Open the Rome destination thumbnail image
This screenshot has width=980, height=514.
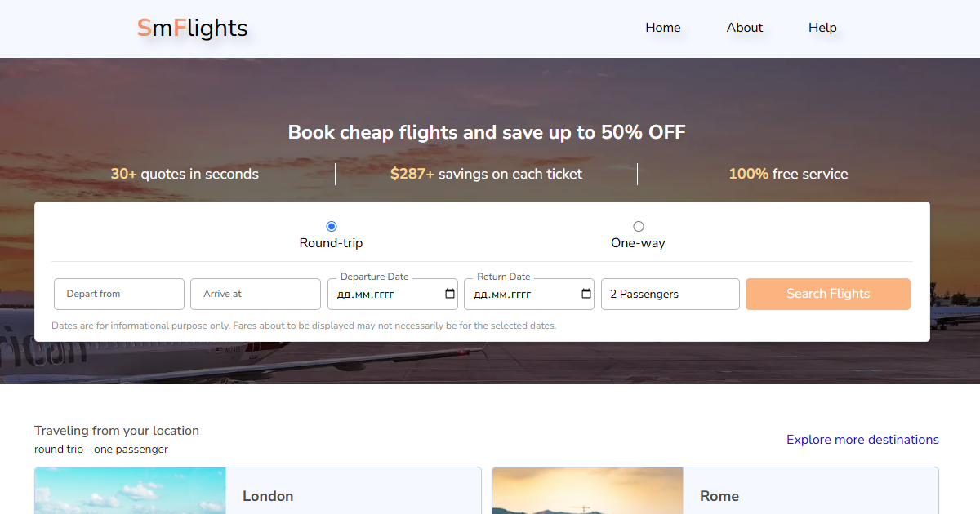pyautogui.click(x=588, y=492)
